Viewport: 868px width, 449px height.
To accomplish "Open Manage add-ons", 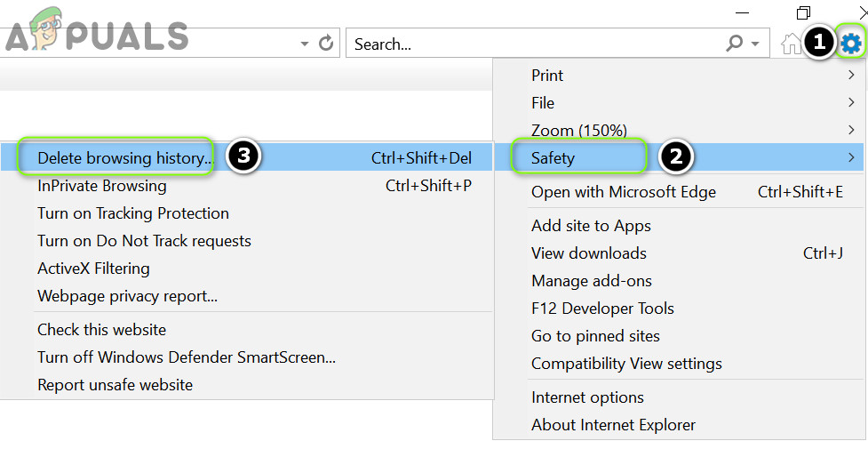I will [x=592, y=281].
